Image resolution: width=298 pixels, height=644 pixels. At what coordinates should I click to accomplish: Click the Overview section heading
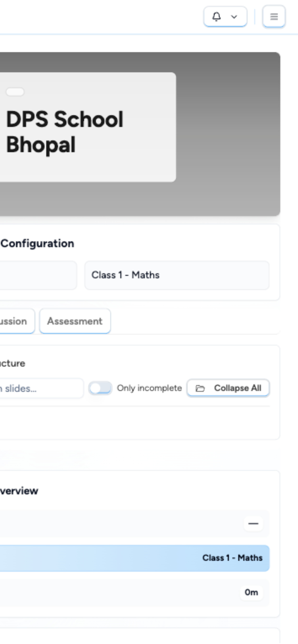point(19,491)
